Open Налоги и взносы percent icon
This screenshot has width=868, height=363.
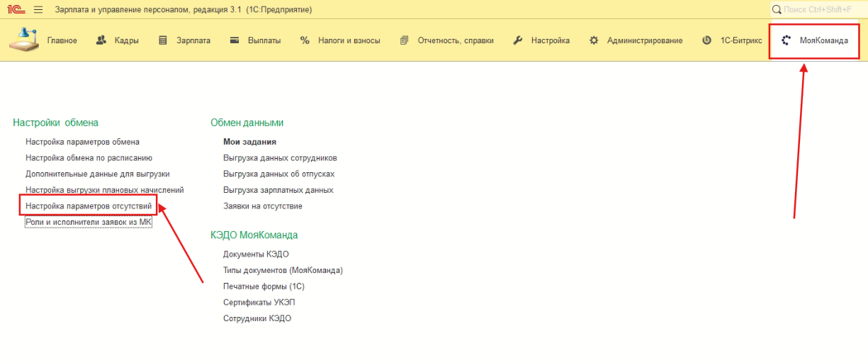305,40
